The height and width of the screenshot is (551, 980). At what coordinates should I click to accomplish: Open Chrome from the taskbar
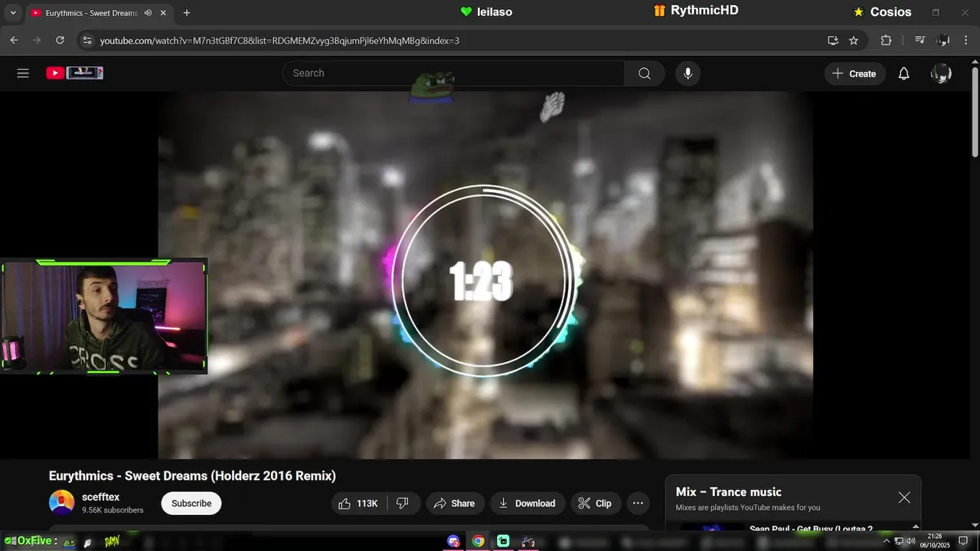coord(478,541)
